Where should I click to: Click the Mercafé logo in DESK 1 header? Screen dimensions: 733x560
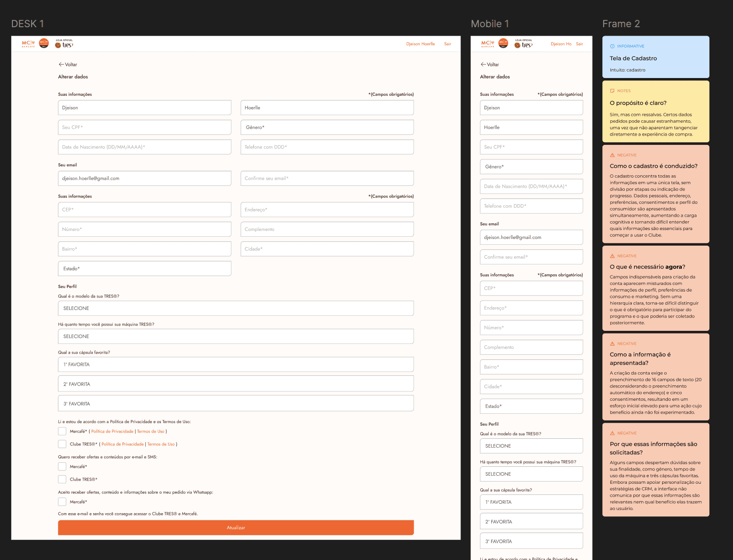click(28, 44)
